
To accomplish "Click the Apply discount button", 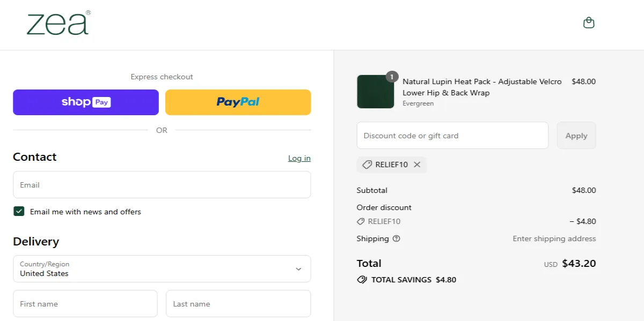I will [x=576, y=135].
